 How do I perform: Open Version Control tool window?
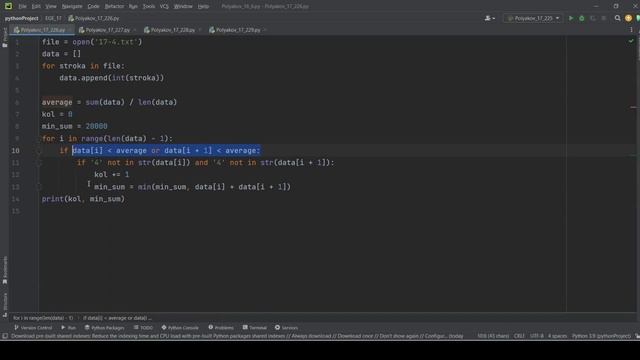[33, 327]
